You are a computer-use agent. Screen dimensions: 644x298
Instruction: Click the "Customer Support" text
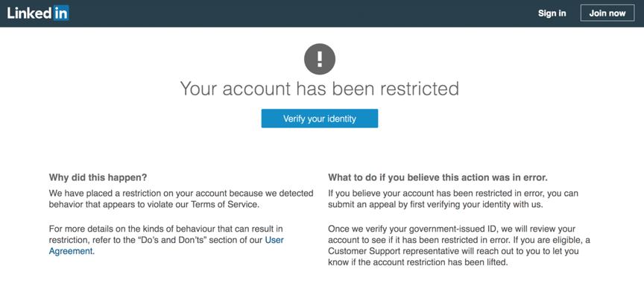(367, 251)
